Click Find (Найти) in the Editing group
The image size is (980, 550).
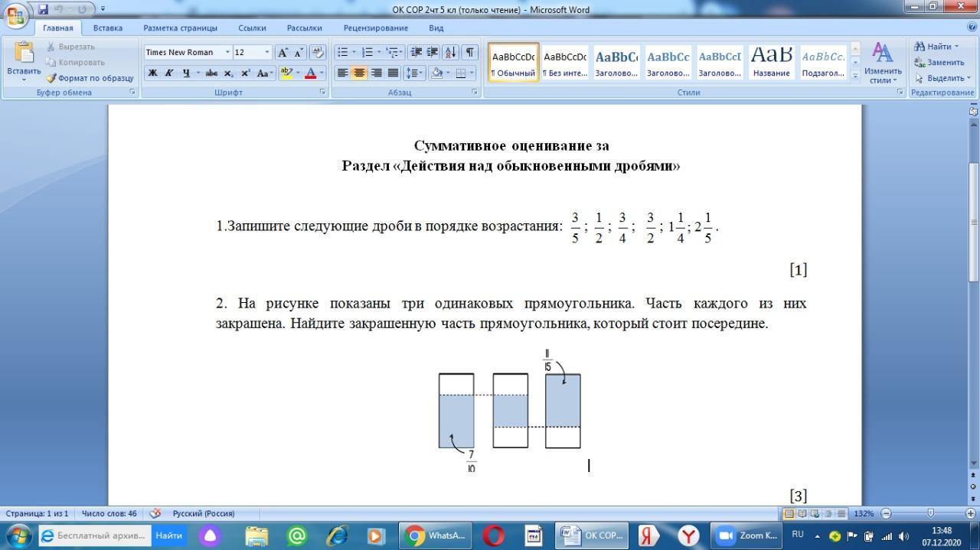coord(936,46)
